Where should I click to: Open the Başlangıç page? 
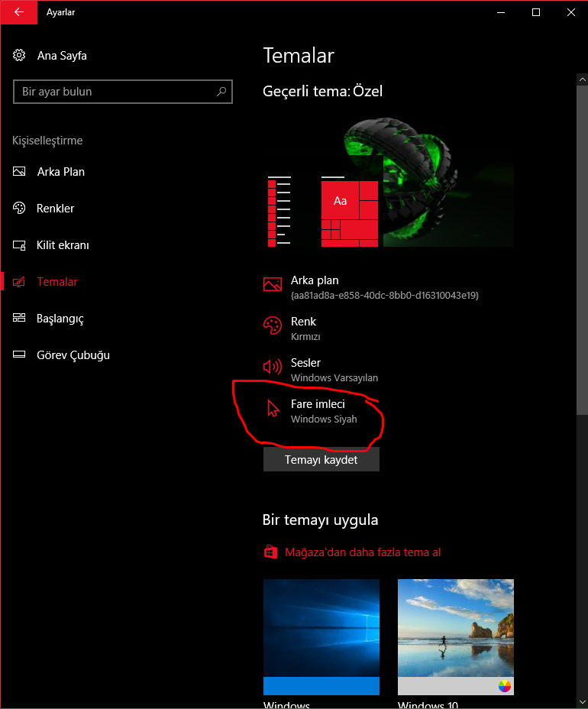[60, 319]
